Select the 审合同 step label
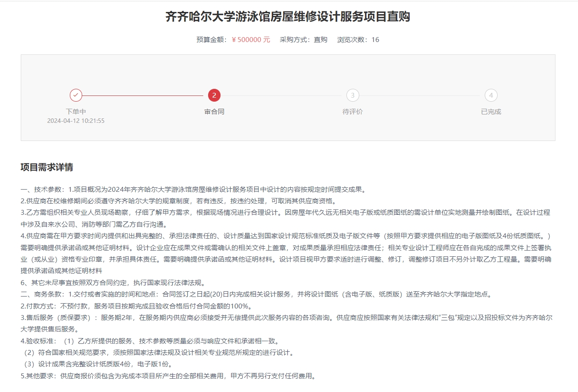578x392 pixels. pos(214,112)
